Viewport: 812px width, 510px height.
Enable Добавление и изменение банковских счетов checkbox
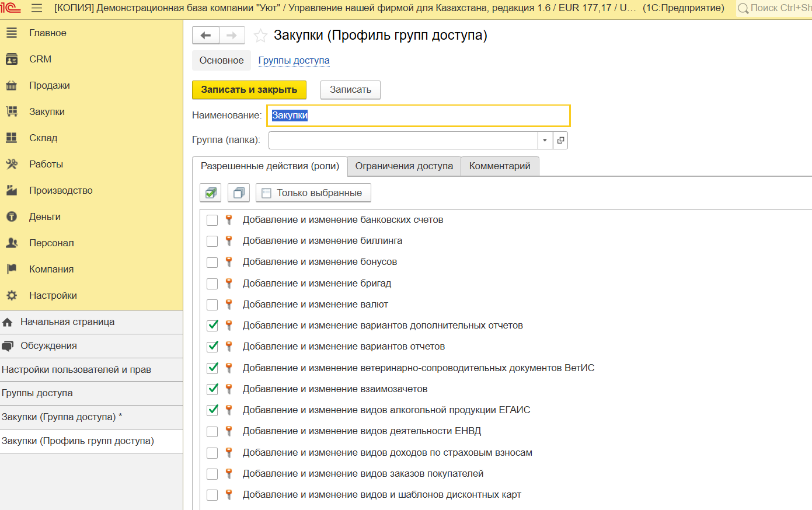pyautogui.click(x=212, y=220)
